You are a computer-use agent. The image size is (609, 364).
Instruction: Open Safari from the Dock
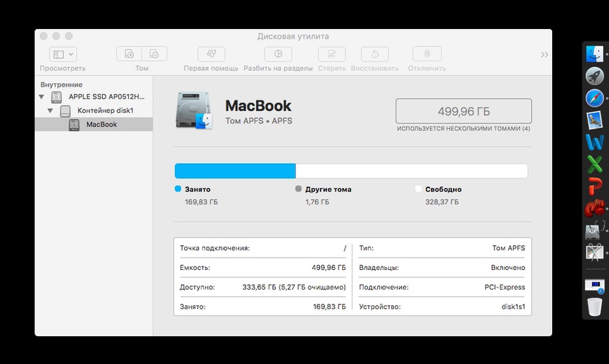tap(595, 98)
